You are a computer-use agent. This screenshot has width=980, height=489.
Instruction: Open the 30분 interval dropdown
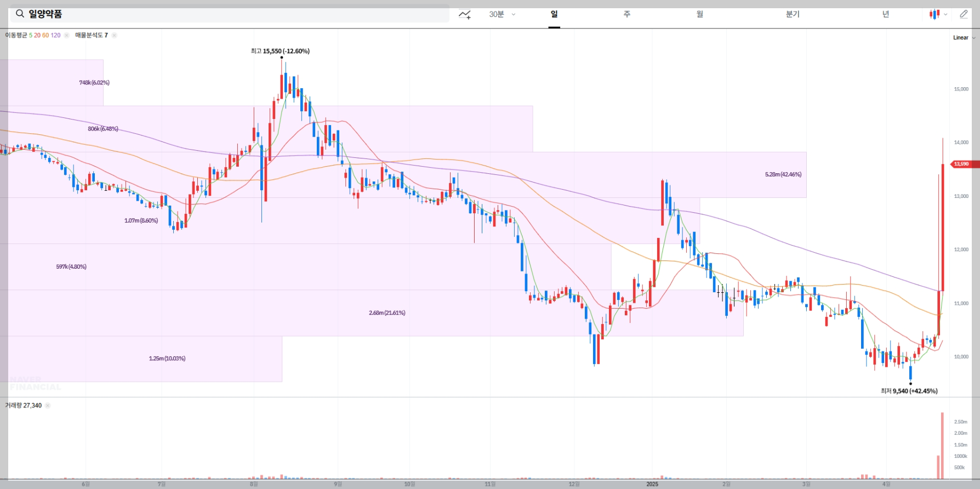(502, 14)
